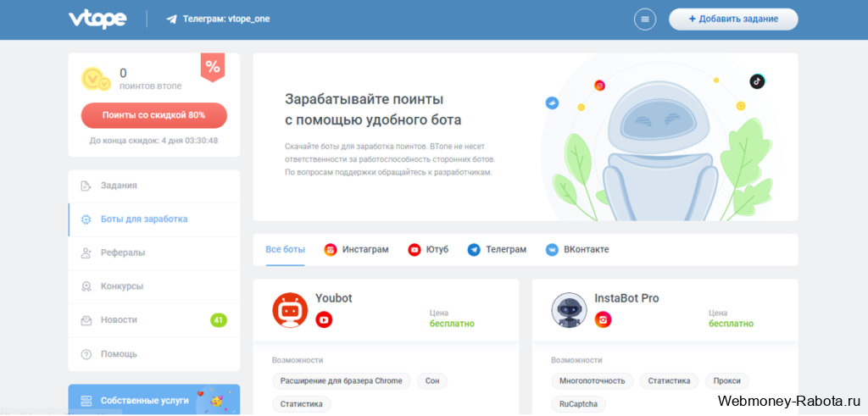Click the 0 поинтов втопе balance text
The image size is (868, 416).
pyautogui.click(x=151, y=79)
